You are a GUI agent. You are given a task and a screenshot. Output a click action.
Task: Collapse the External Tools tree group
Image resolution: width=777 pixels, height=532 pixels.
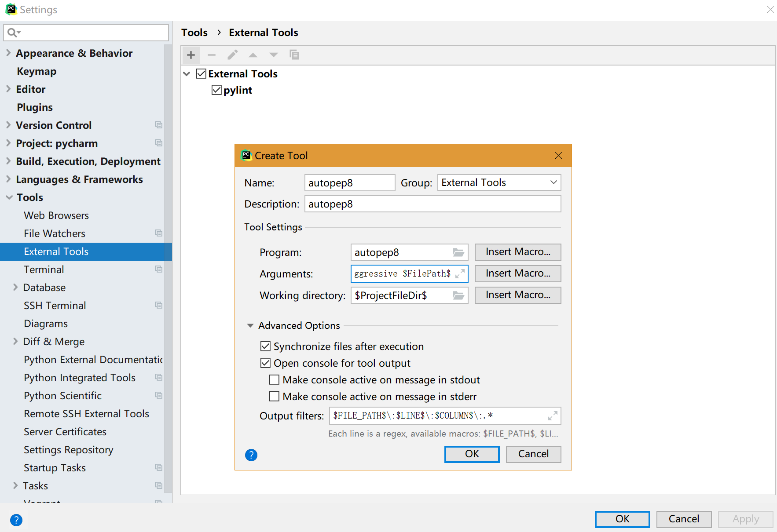click(x=187, y=74)
